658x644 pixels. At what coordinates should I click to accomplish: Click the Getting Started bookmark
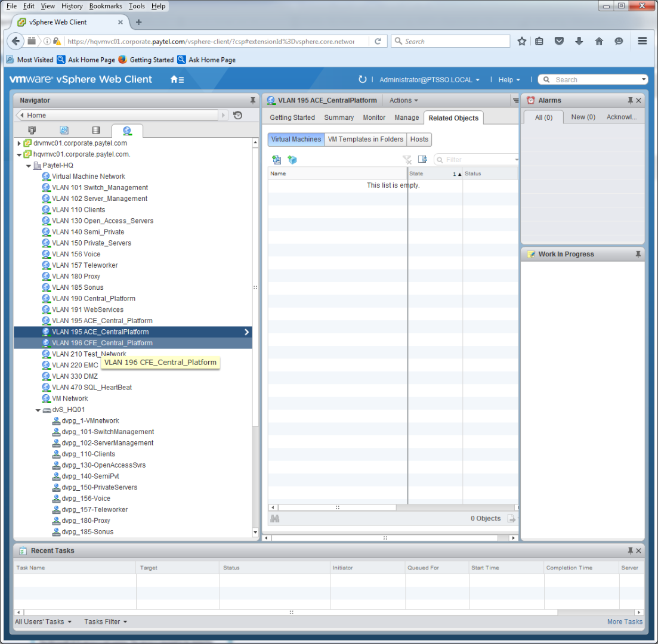146,60
